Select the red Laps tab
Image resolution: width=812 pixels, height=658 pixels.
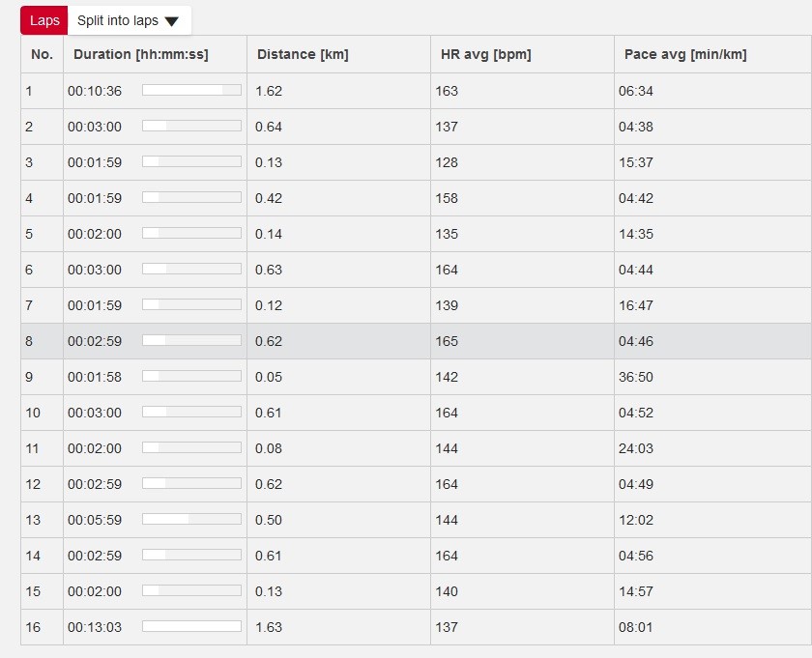pos(44,20)
